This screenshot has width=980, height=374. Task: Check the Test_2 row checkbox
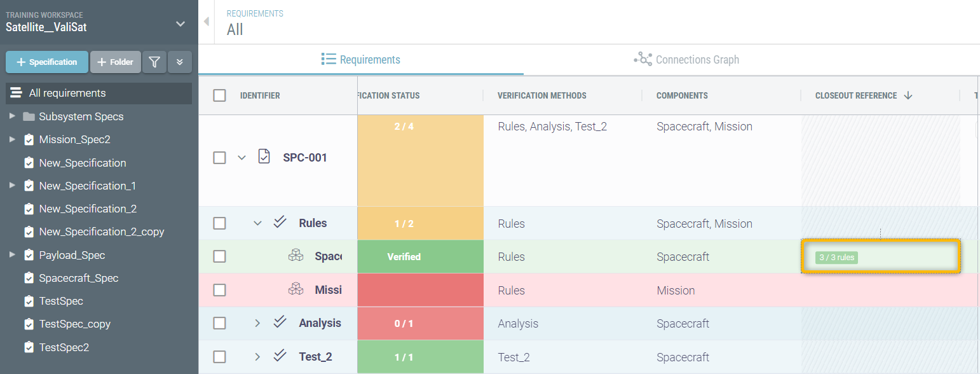click(x=219, y=357)
